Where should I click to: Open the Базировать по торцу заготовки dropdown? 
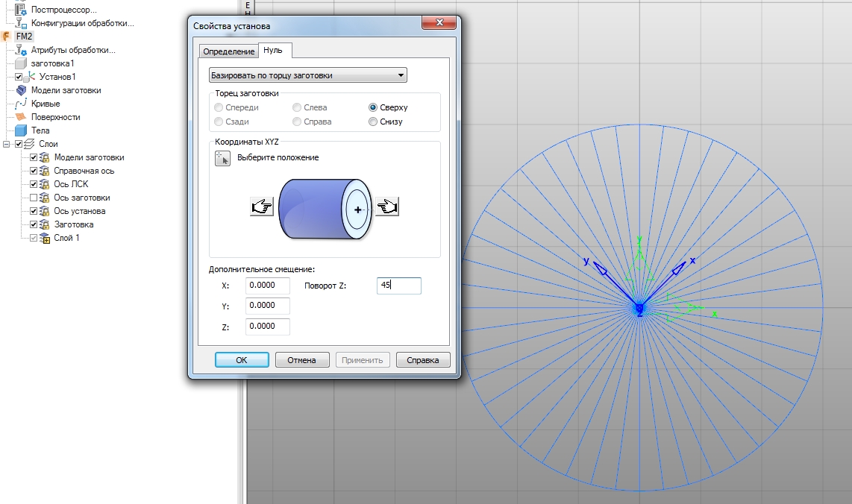pyautogui.click(x=307, y=75)
